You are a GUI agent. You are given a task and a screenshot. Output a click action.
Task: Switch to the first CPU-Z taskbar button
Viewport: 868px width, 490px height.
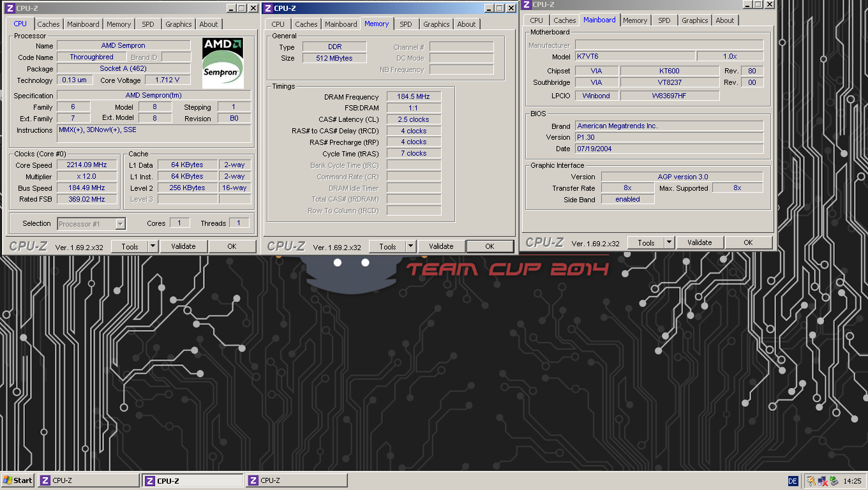point(89,480)
